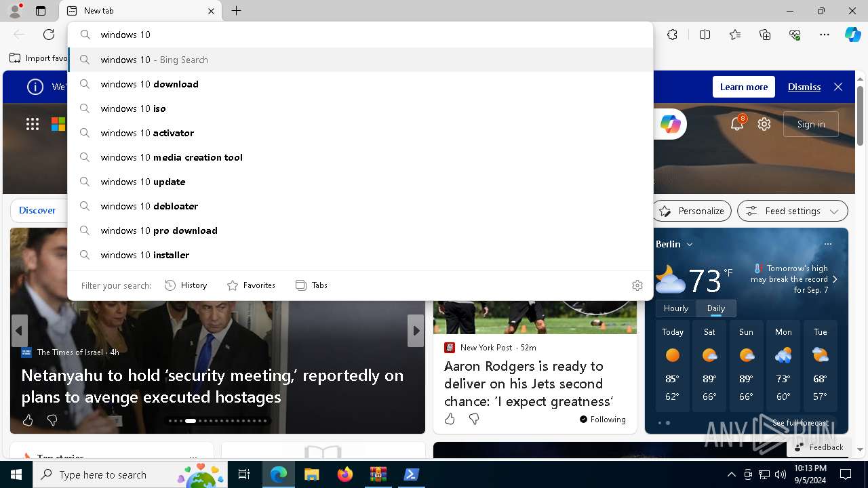Open address bar search settings gear
The height and width of the screenshot is (488, 868).
(x=637, y=285)
